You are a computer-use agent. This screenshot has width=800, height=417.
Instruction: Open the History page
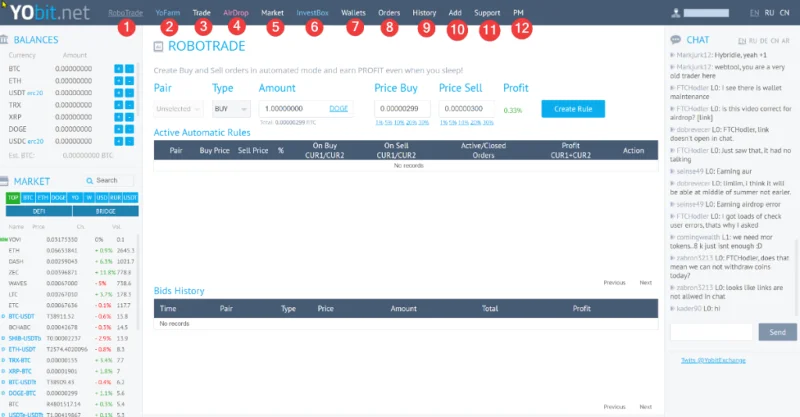click(x=424, y=13)
